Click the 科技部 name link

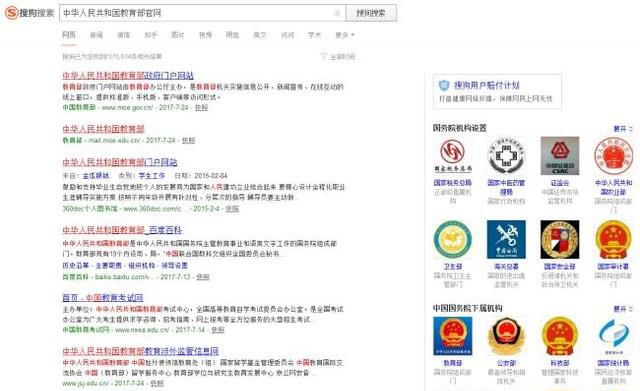[560, 363]
